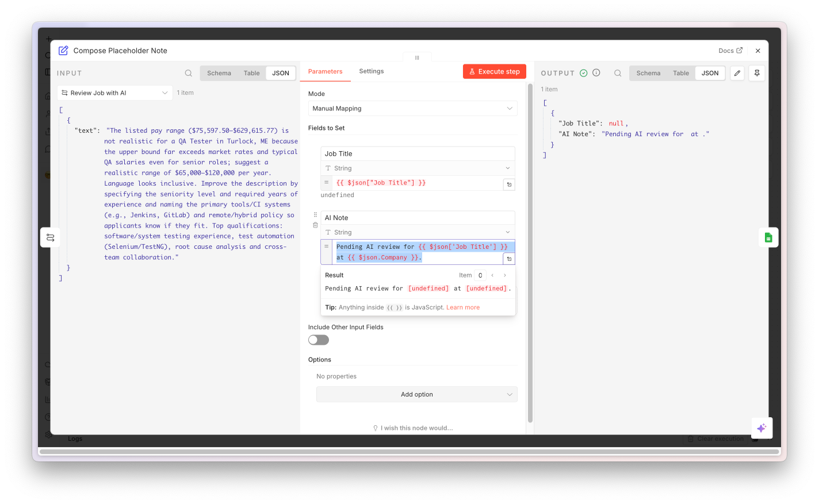Switch output view to Table

[x=681, y=73]
